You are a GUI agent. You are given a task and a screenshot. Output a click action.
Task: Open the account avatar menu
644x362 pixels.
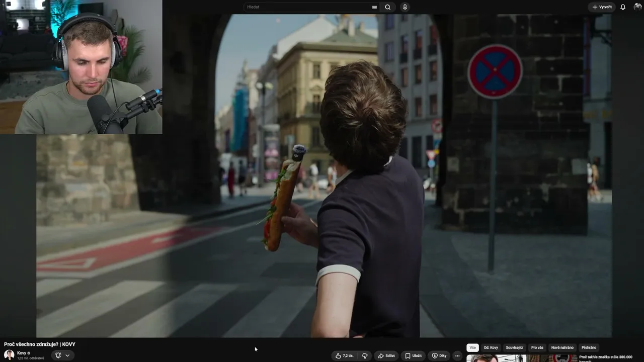tap(638, 7)
